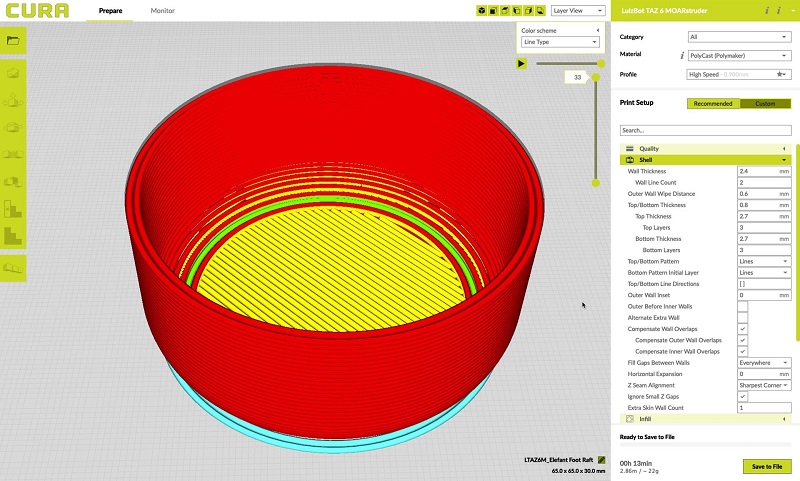The height and width of the screenshot is (481, 800).
Task: Switch to the Monitor tab
Action: [x=162, y=11]
